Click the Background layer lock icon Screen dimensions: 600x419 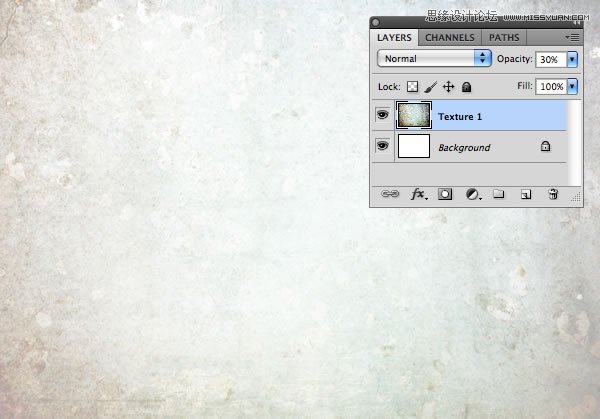coord(545,147)
